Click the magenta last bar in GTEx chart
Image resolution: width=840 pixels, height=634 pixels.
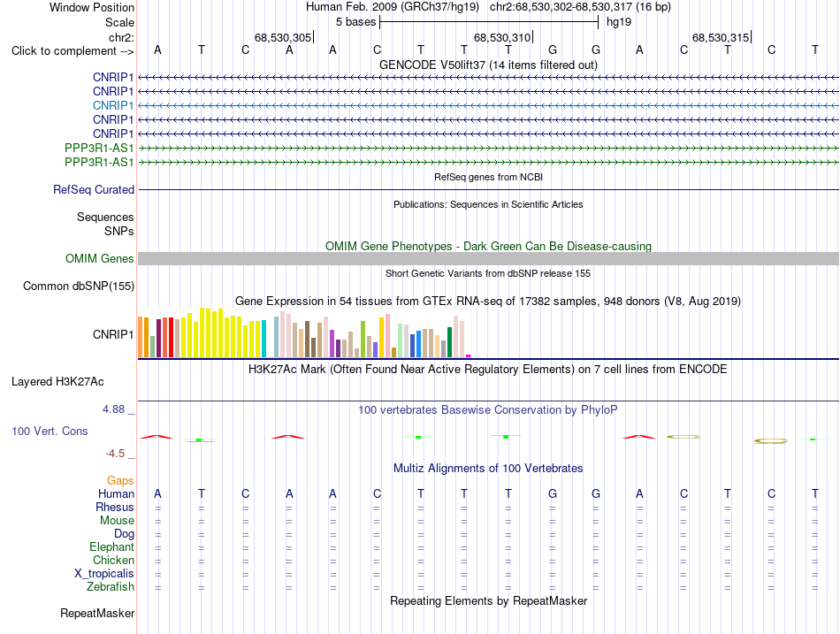[x=469, y=355]
